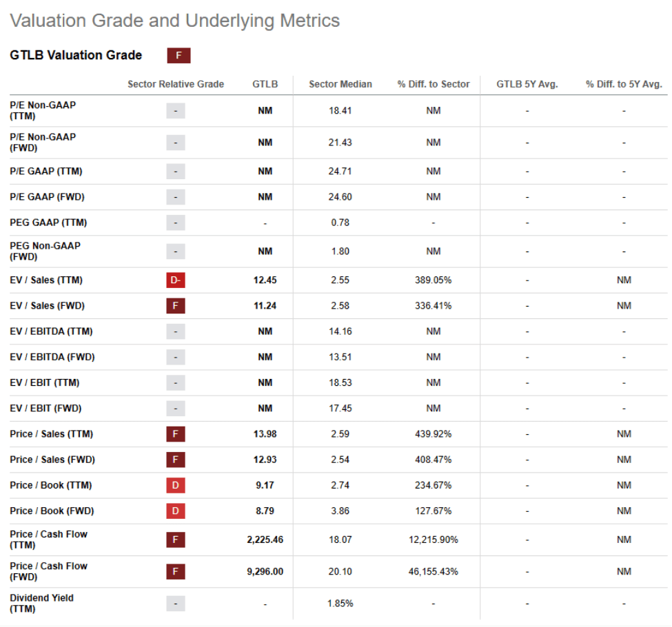Image resolution: width=672 pixels, height=627 pixels.
Task: Select the Dividend Yield (TTM) row label
Action: click(x=41, y=604)
